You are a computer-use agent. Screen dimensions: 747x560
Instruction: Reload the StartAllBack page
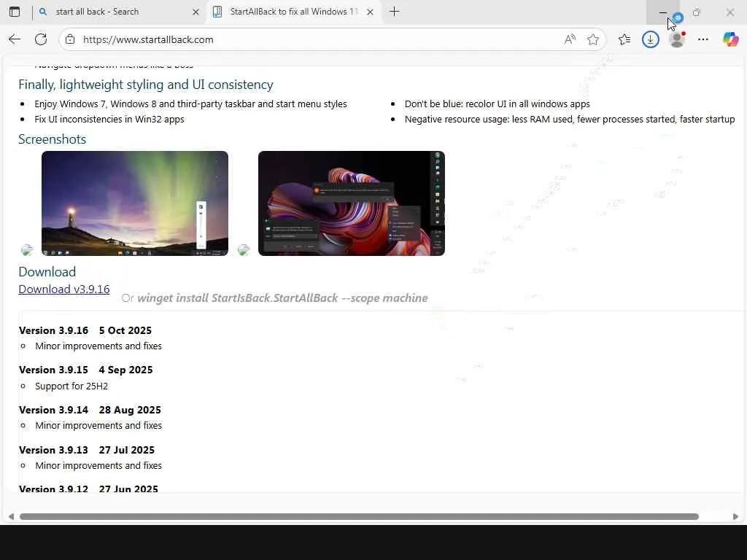(41, 39)
